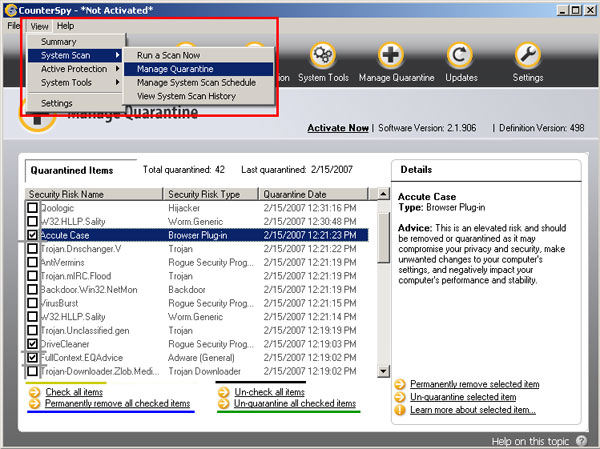
Task: Choose Run a Scan Now
Action: tap(199, 55)
